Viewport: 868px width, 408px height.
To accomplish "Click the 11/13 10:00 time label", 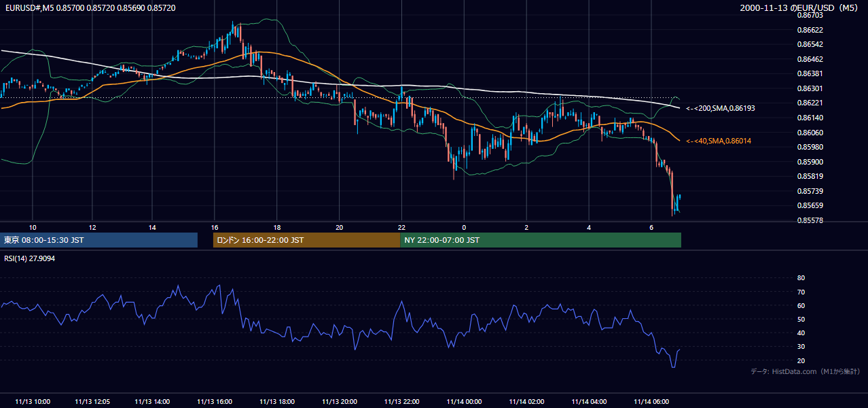I will 33,401.
